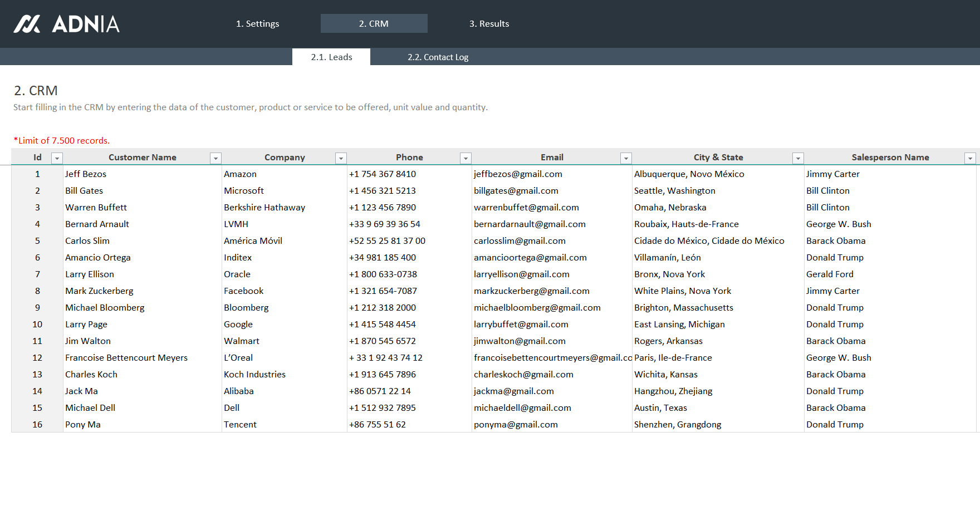Screen dimensions: 980x506
Task: Select the Amazon company cell
Action: 285,174
